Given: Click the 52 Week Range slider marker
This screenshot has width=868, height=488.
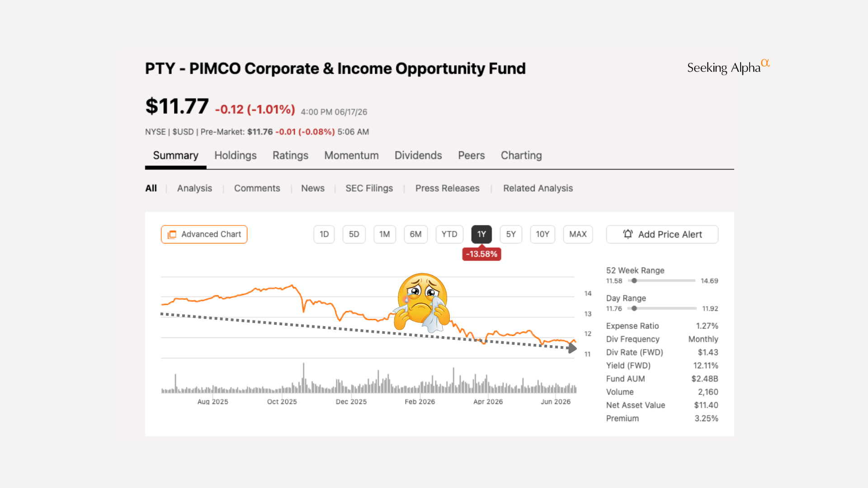Looking at the screenshot, I should pyautogui.click(x=634, y=281).
